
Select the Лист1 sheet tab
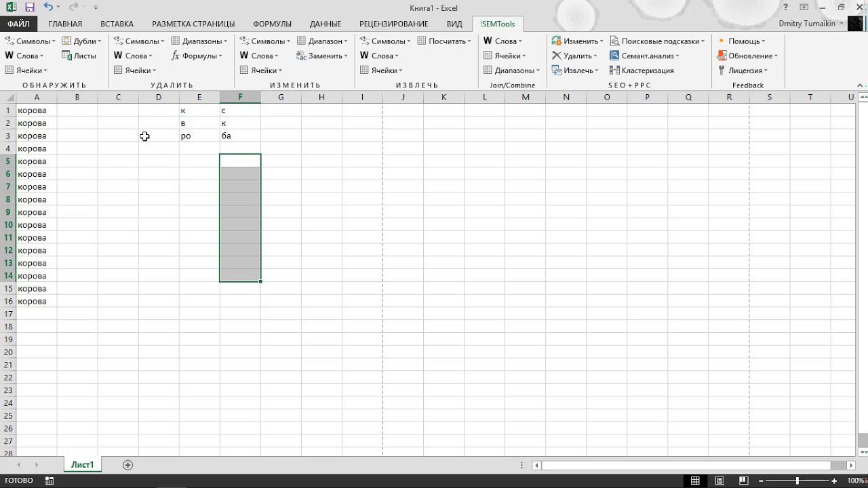coord(82,465)
